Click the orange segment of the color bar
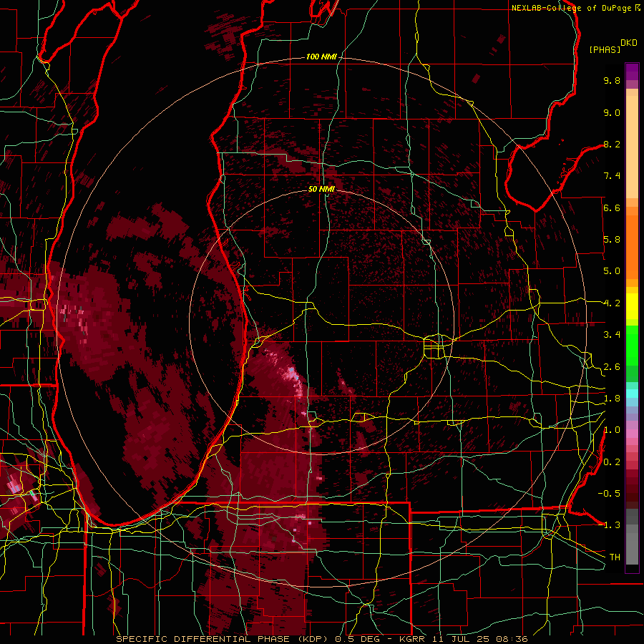 coord(632,246)
